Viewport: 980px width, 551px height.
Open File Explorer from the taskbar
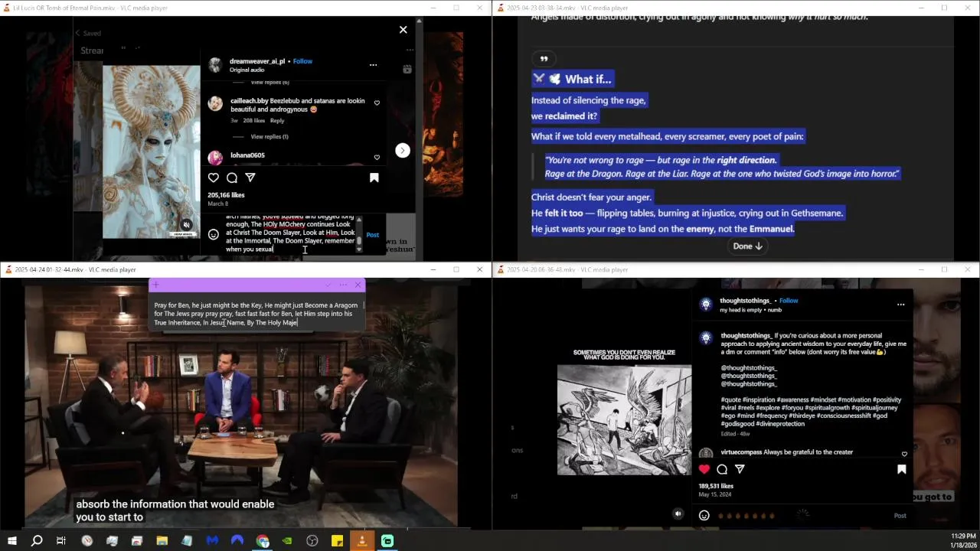point(162,541)
